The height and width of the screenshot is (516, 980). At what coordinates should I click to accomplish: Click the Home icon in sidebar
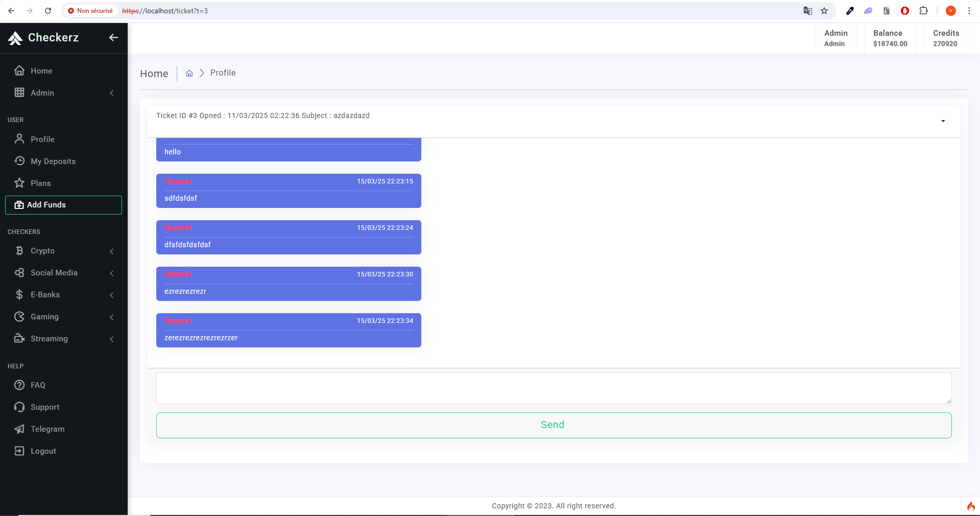pos(19,71)
